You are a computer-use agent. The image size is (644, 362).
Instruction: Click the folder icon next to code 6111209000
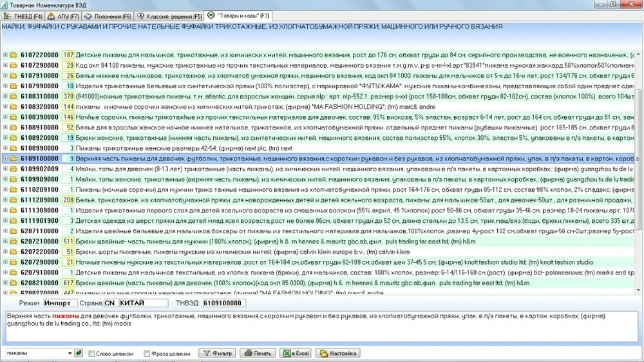[14, 200]
